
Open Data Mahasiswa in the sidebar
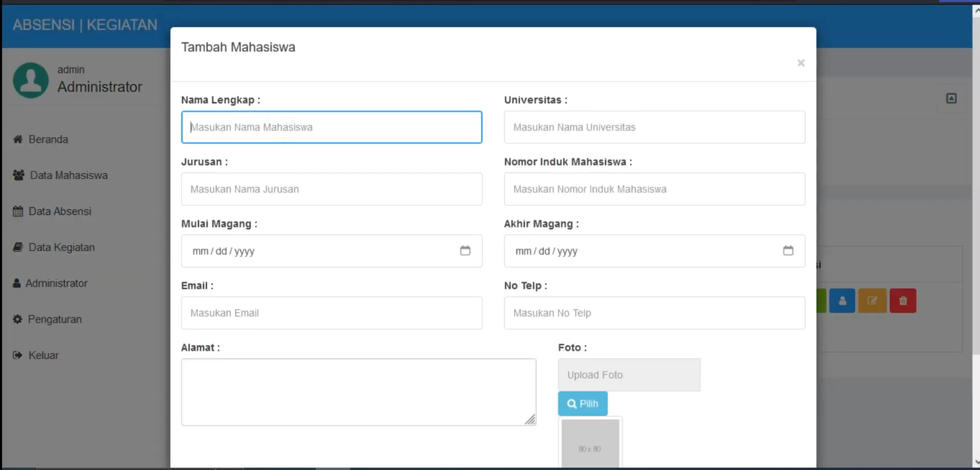point(60,175)
